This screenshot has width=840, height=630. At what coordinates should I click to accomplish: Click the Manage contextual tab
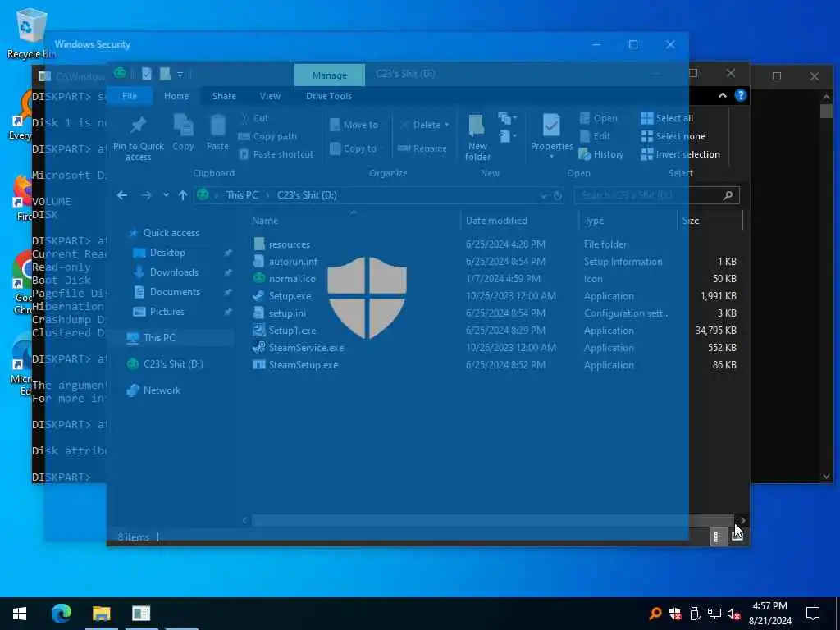pos(330,75)
